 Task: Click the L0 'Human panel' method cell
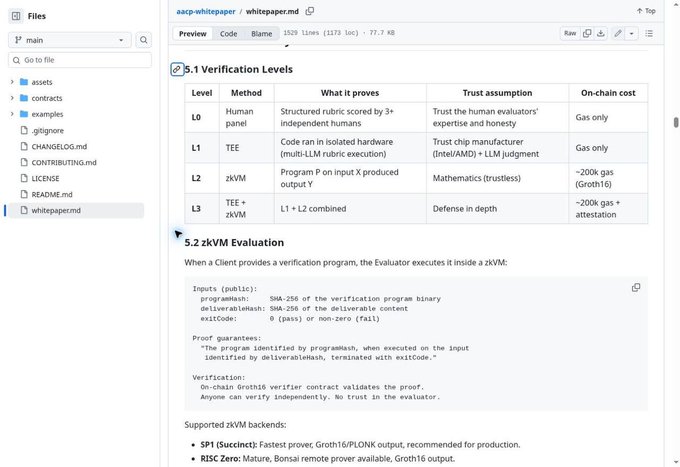point(246,118)
